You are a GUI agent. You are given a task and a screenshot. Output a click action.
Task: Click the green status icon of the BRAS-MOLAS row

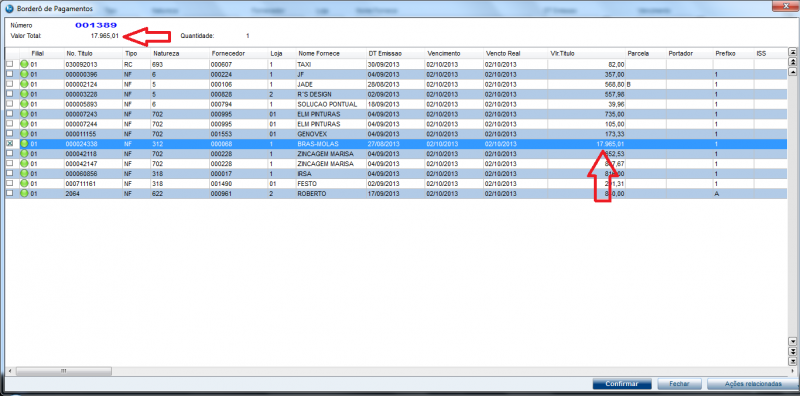click(24, 144)
